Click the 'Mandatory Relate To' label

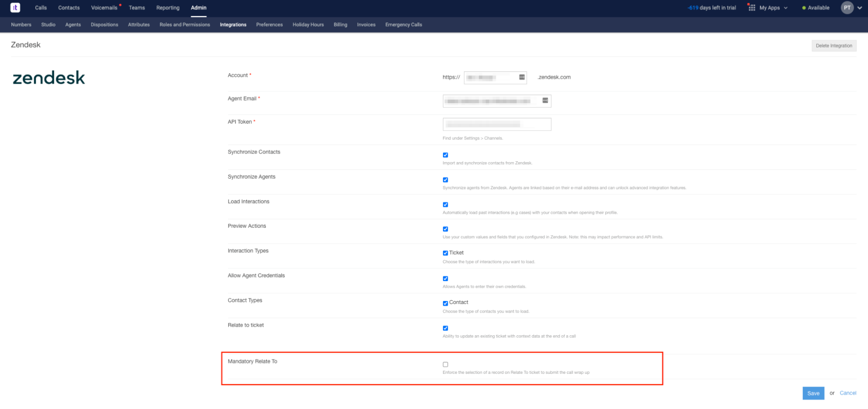pos(252,361)
